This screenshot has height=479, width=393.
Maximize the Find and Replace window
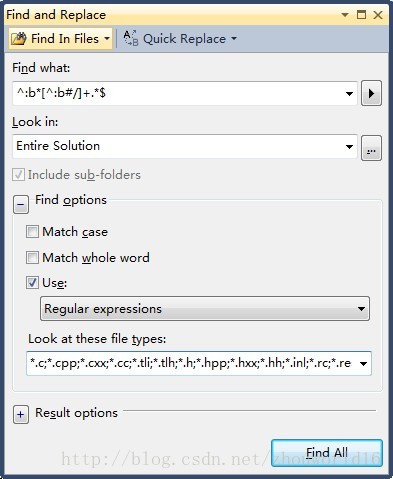point(361,15)
